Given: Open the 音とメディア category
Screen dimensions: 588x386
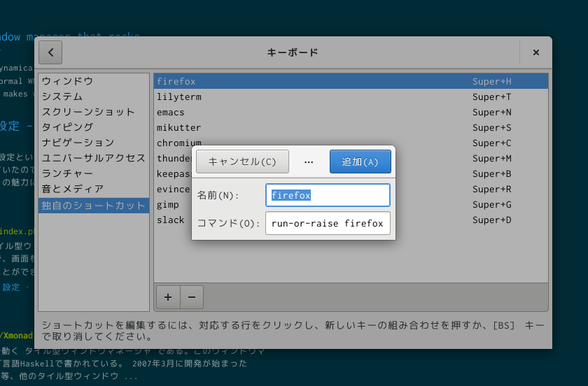Looking at the screenshot, I should [x=94, y=189].
